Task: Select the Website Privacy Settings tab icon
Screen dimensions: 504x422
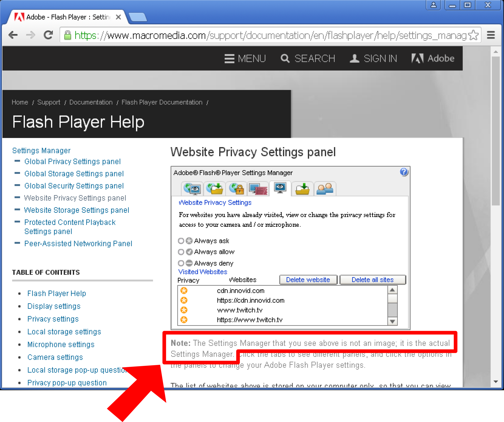Action: (x=280, y=188)
